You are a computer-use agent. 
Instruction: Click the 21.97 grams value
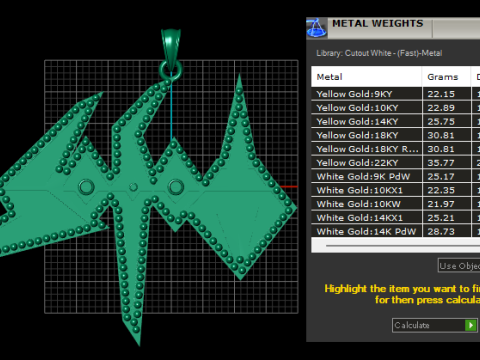(x=441, y=204)
